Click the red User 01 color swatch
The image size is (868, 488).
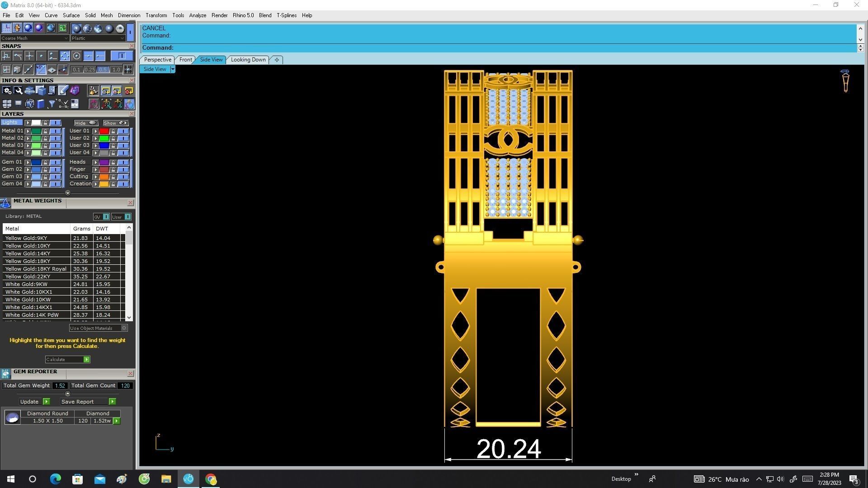point(104,131)
